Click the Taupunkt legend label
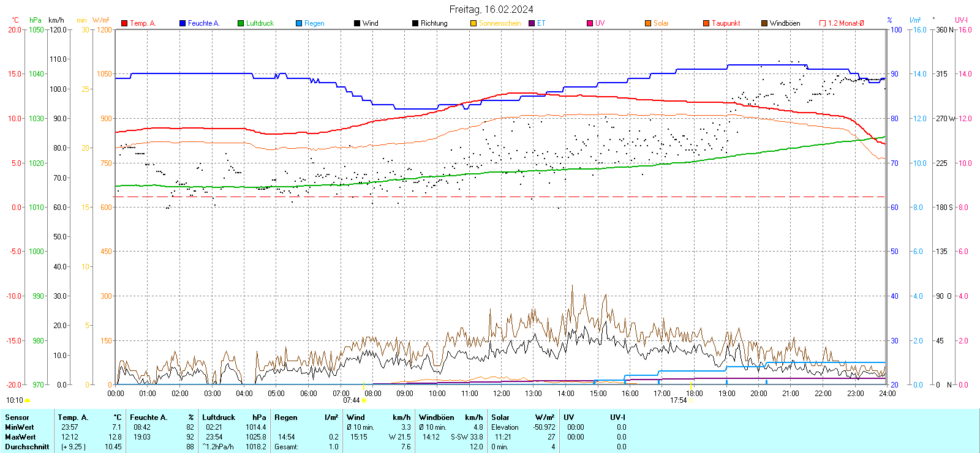 click(726, 23)
